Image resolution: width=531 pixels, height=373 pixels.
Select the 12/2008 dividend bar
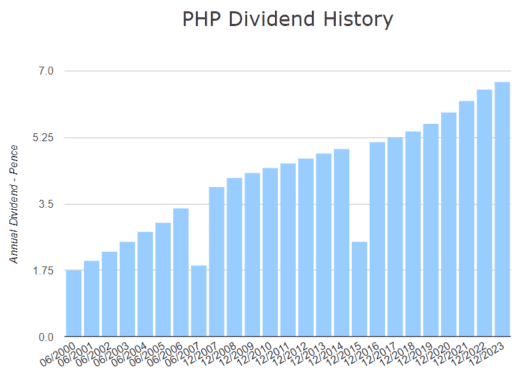[234, 257]
